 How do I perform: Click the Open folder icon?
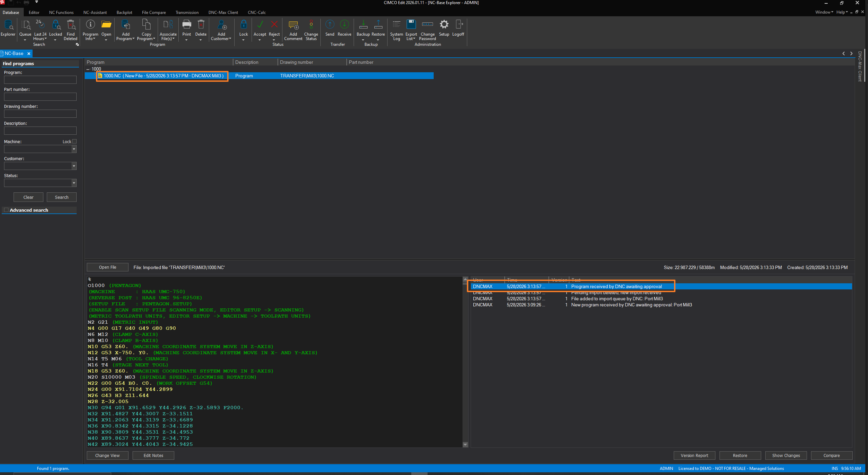tap(106, 25)
